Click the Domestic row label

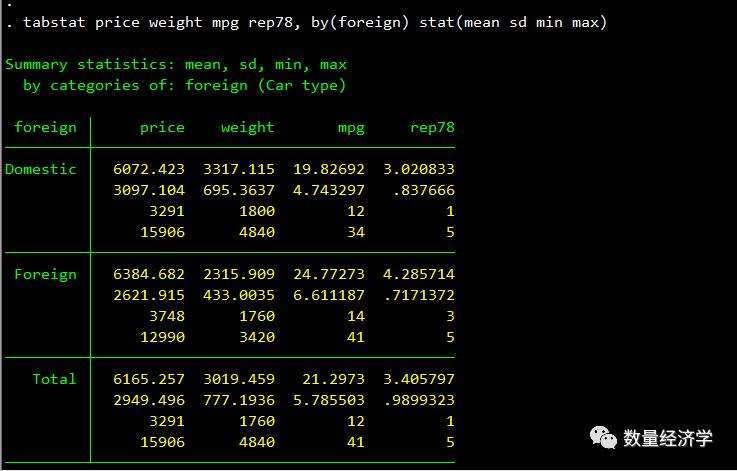(x=41, y=169)
